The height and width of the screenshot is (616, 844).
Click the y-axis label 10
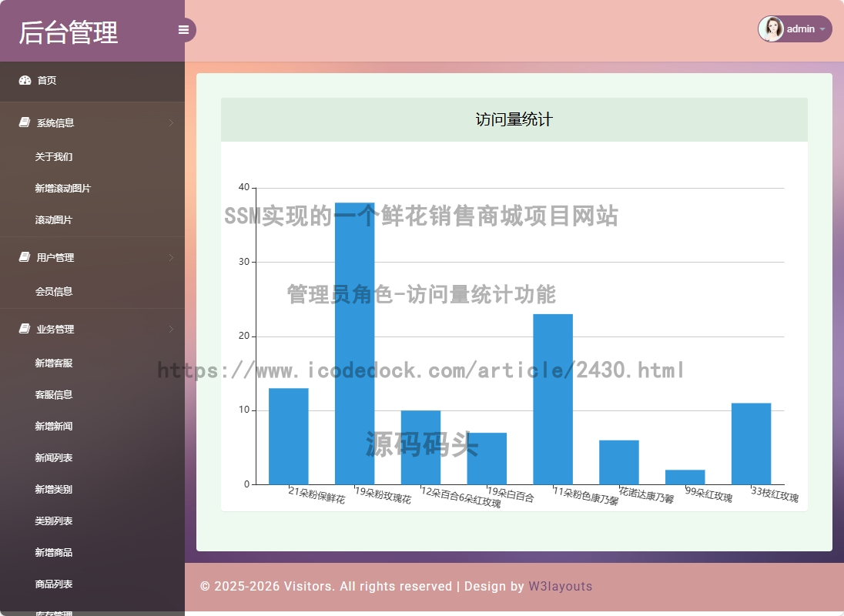244,410
